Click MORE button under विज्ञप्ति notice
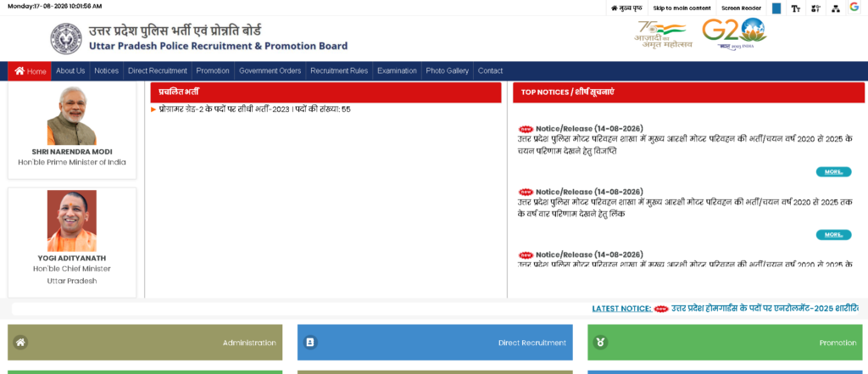 pos(834,172)
